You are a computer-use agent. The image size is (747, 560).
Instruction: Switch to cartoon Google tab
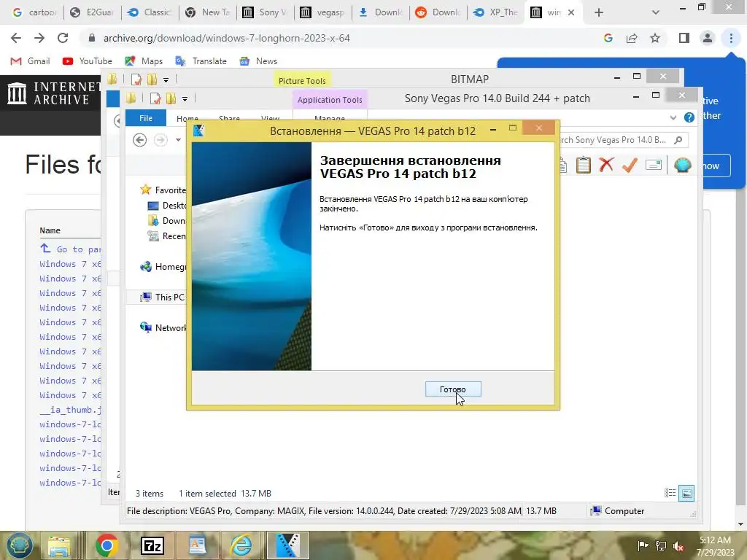[34, 12]
